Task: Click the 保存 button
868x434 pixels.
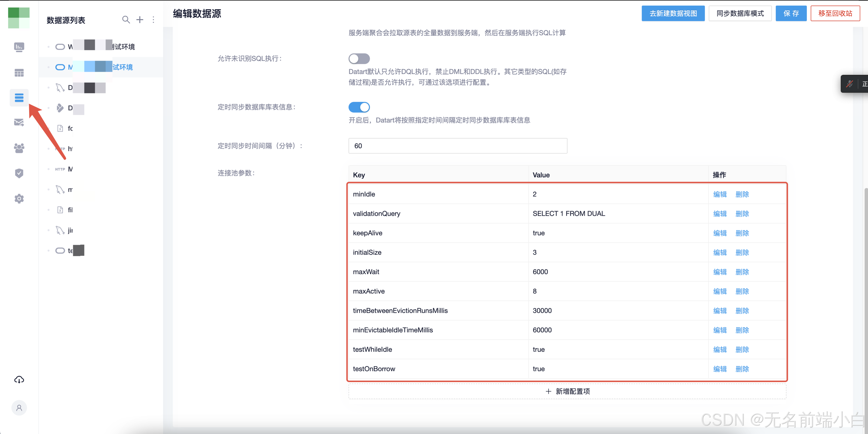Action: pyautogui.click(x=791, y=14)
